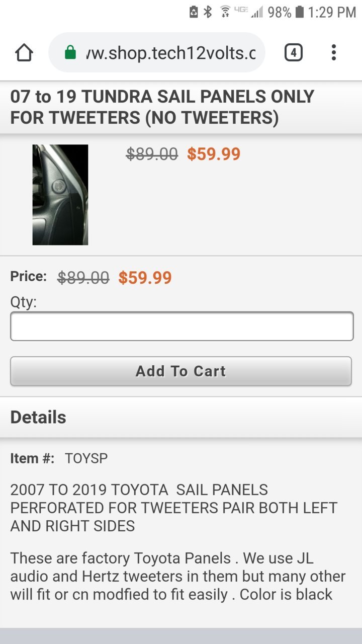Tap the battery saver status icon
Viewport: 362px width, 644px height.
[x=194, y=12]
